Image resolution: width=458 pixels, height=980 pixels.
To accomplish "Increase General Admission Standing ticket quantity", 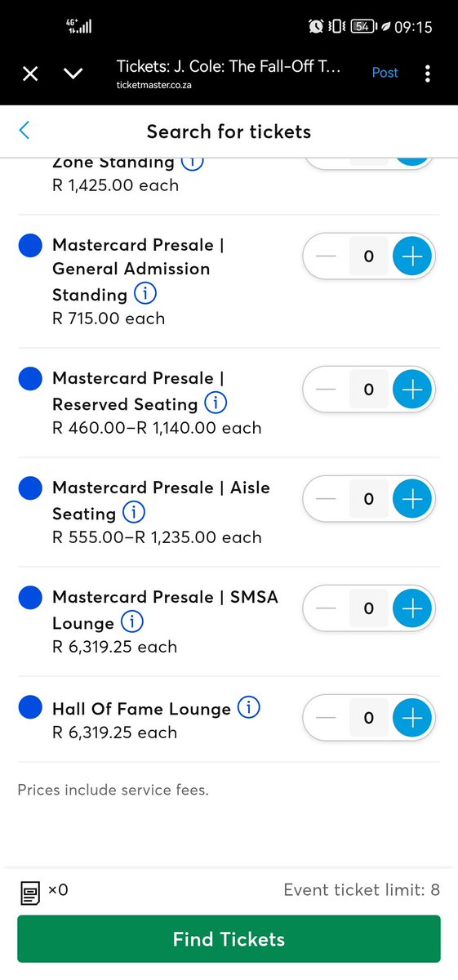I will coord(413,256).
